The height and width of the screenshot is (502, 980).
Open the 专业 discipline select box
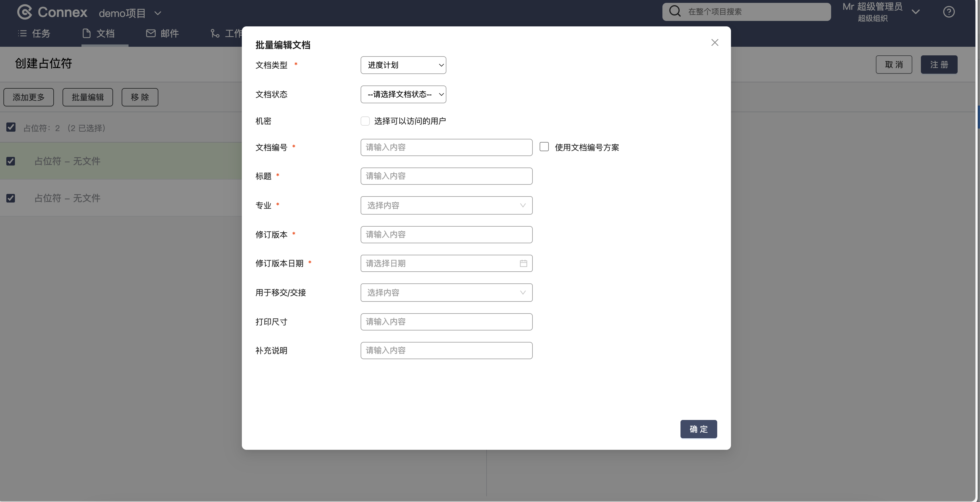[446, 205]
